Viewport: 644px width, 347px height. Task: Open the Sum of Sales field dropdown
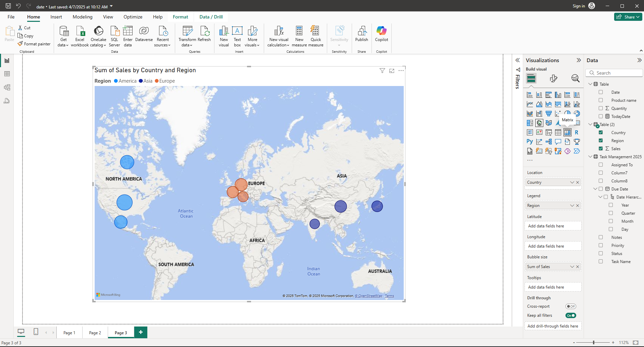(x=572, y=267)
